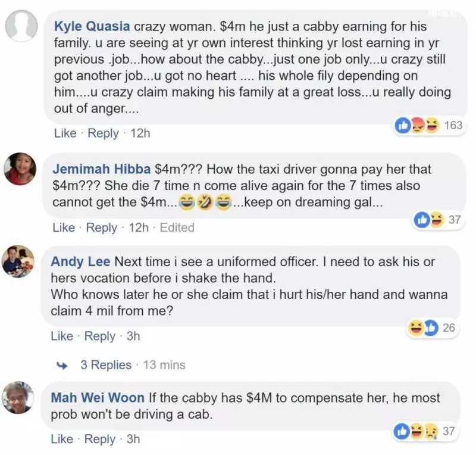Image resolution: width=476 pixels, height=455 pixels.
Task: Like Andy Lee's comment
Action: coord(62,336)
